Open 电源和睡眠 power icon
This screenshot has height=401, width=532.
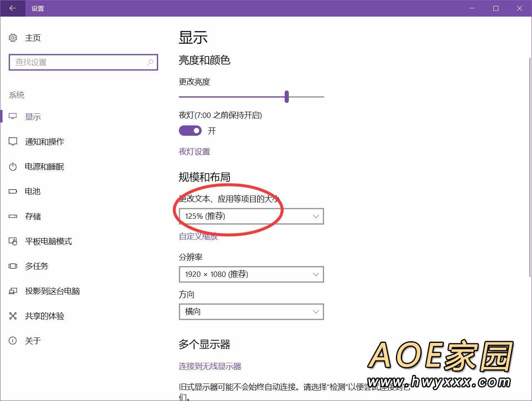point(13,166)
